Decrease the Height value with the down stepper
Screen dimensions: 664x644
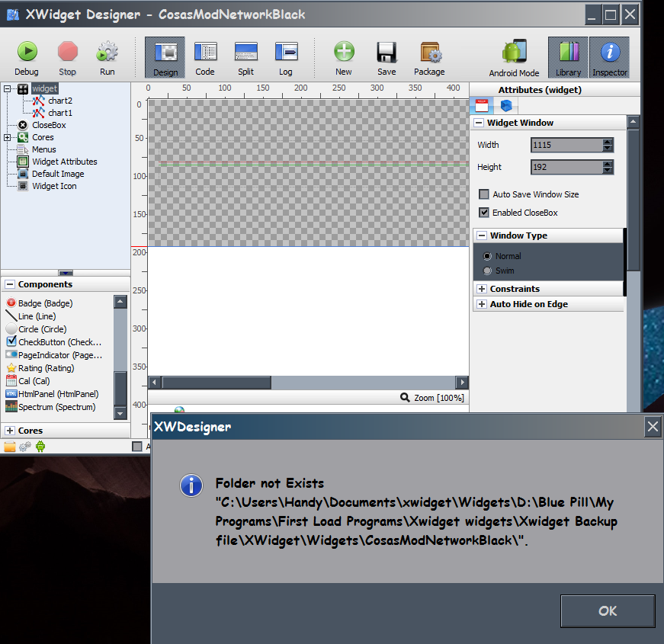[x=608, y=170]
